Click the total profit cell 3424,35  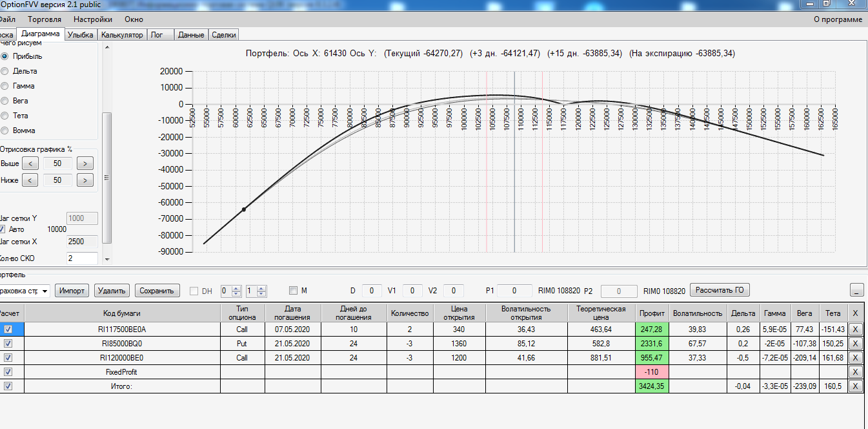pos(652,386)
